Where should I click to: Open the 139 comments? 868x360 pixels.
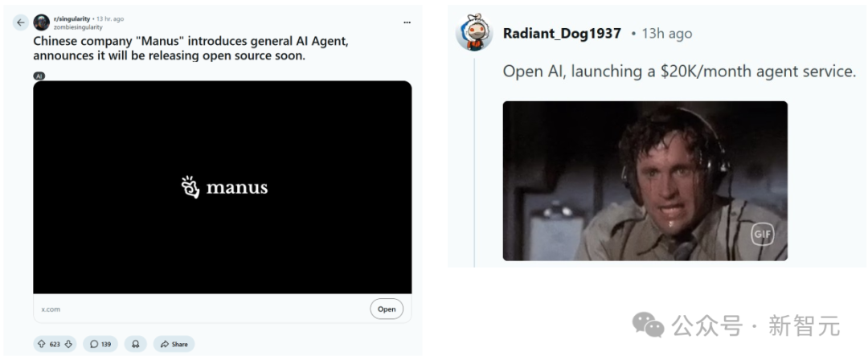pos(100,344)
